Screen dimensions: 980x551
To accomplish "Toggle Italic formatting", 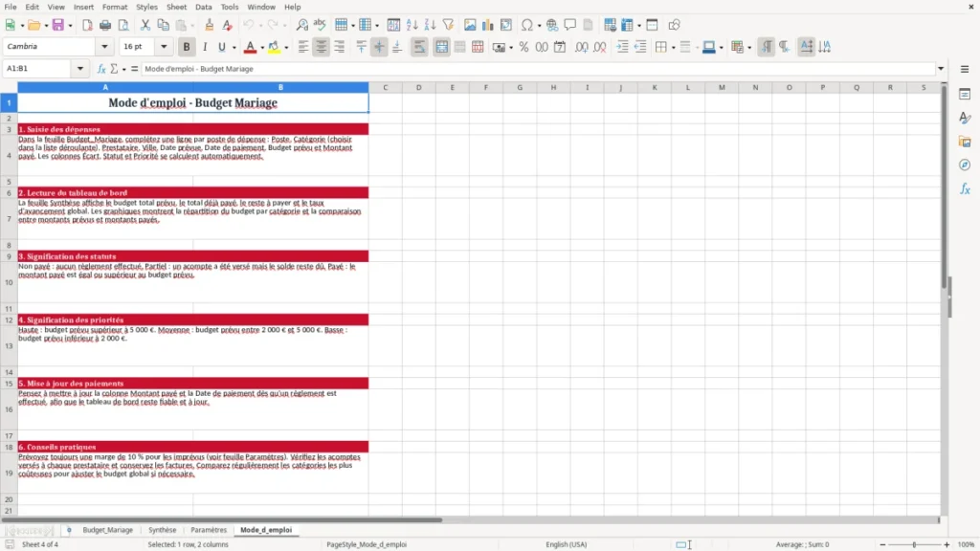I will 205,47.
